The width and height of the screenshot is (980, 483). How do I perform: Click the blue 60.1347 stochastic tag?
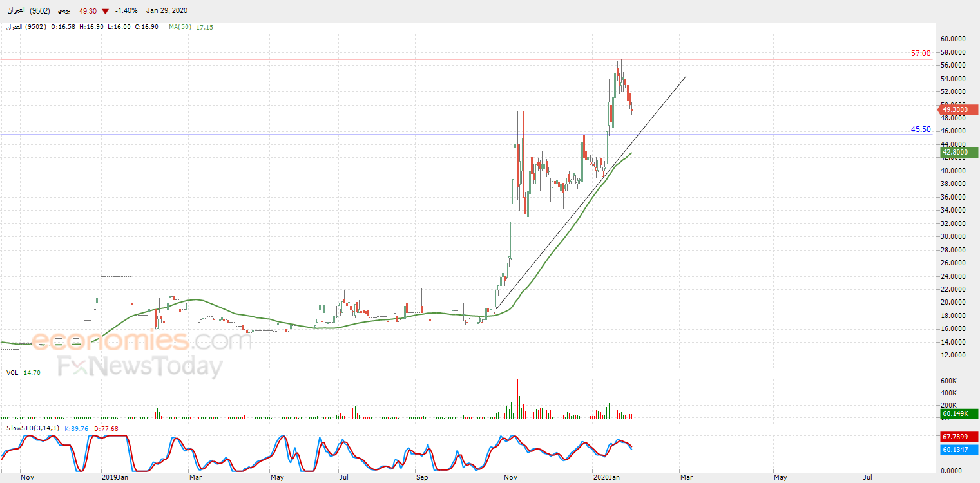click(958, 450)
